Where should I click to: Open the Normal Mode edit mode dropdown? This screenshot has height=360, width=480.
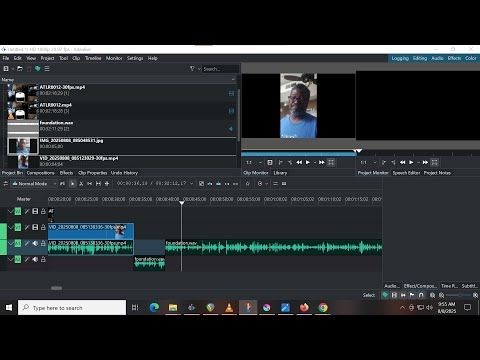[34, 184]
